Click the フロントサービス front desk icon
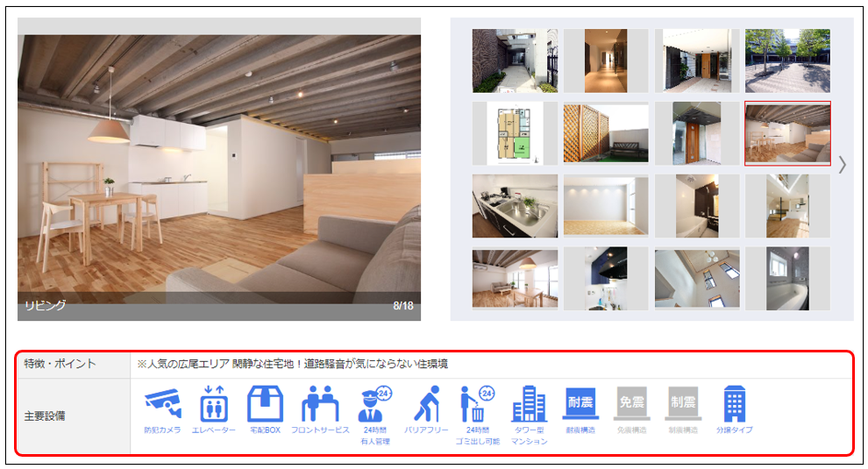Image resolution: width=868 pixels, height=469 pixels. coord(319,404)
